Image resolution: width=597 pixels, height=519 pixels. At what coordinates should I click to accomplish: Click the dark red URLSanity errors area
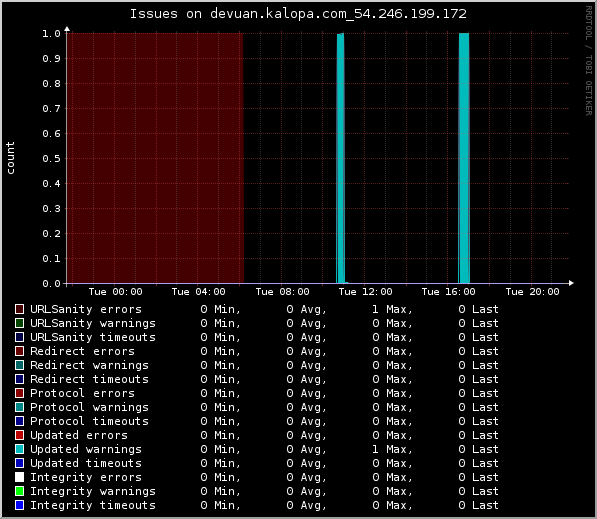[155, 158]
